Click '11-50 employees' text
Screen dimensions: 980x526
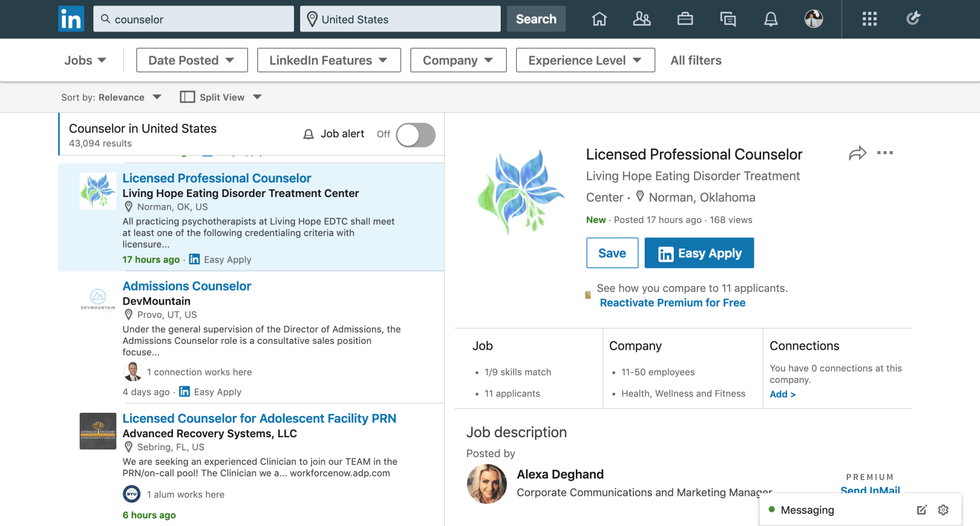658,372
